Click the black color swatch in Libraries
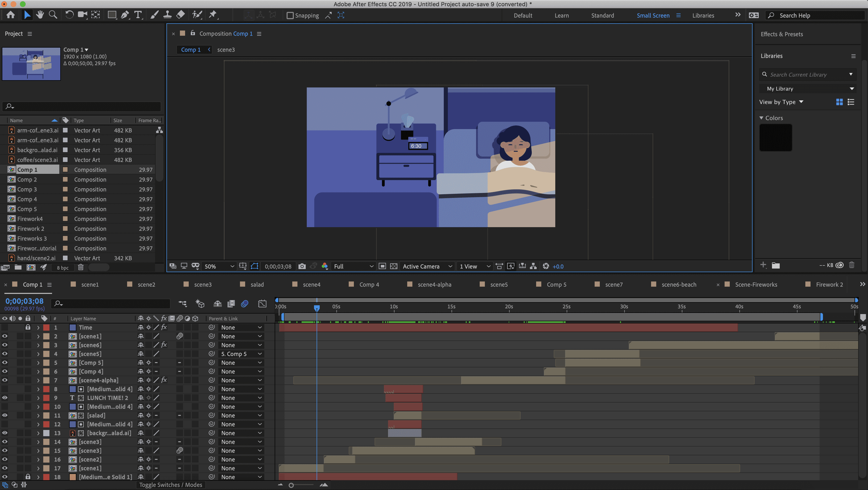This screenshot has height=490, width=868. tap(775, 138)
